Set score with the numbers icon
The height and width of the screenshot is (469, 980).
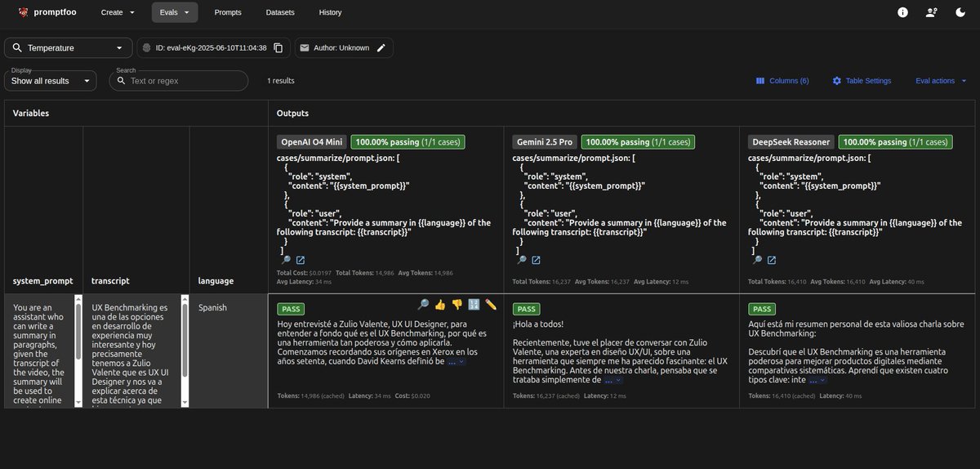click(x=474, y=304)
